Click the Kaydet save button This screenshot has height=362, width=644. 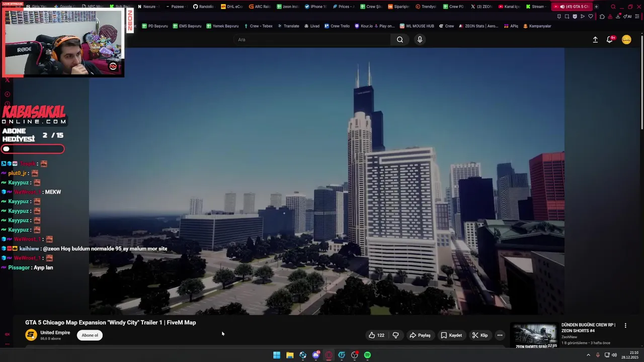pyautogui.click(x=451, y=335)
